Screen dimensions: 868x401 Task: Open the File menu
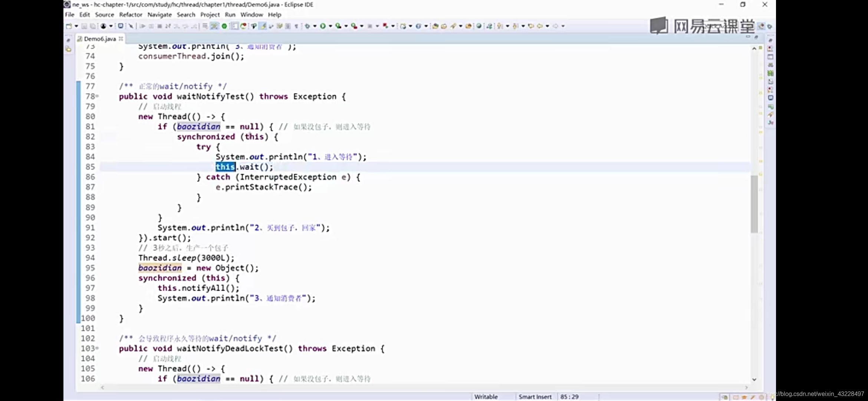69,14
